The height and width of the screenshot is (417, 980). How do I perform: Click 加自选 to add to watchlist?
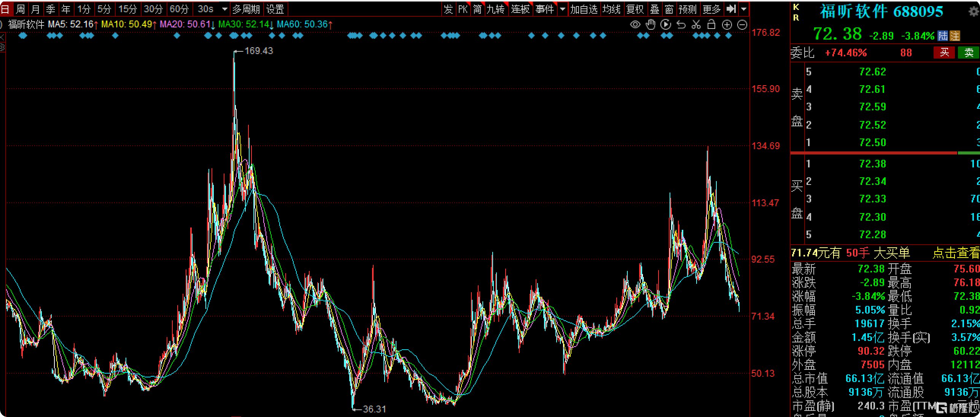(x=584, y=9)
